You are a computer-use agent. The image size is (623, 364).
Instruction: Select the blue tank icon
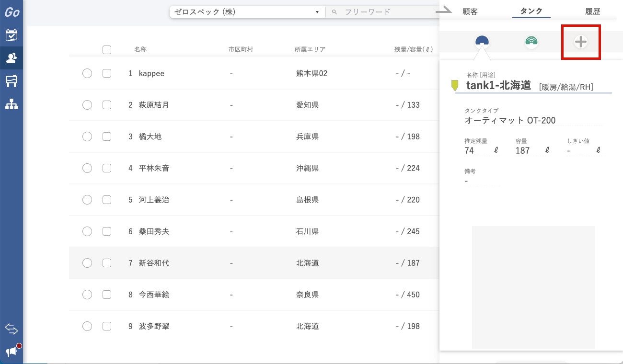point(482,42)
